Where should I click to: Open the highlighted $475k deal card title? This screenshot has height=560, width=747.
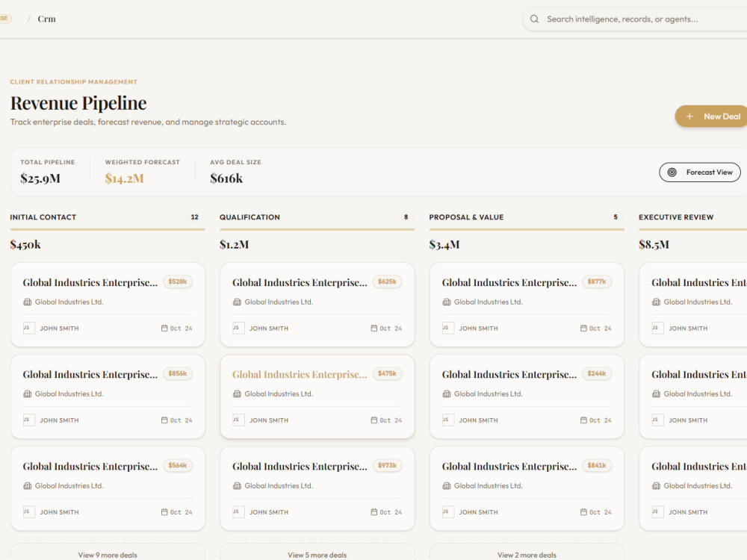click(x=300, y=374)
